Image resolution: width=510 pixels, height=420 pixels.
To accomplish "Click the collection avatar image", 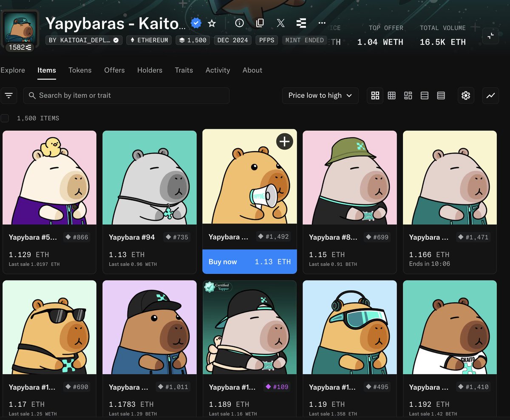I will [x=21, y=28].
